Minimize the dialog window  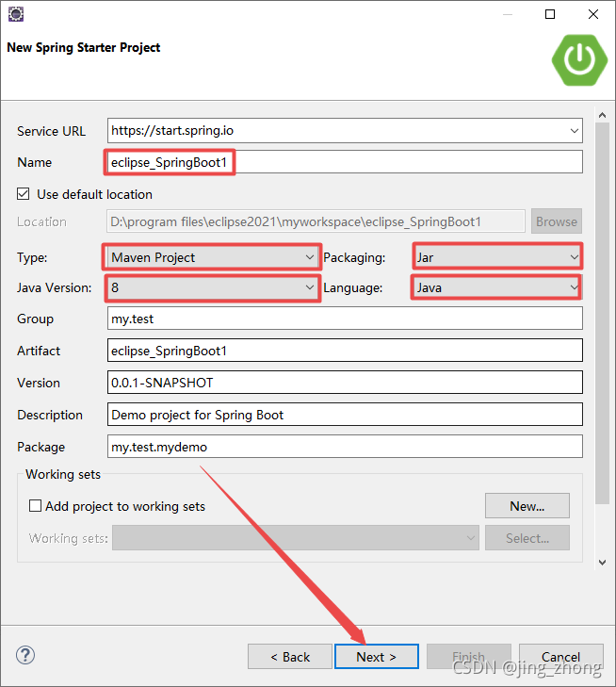tap(508, 14)
